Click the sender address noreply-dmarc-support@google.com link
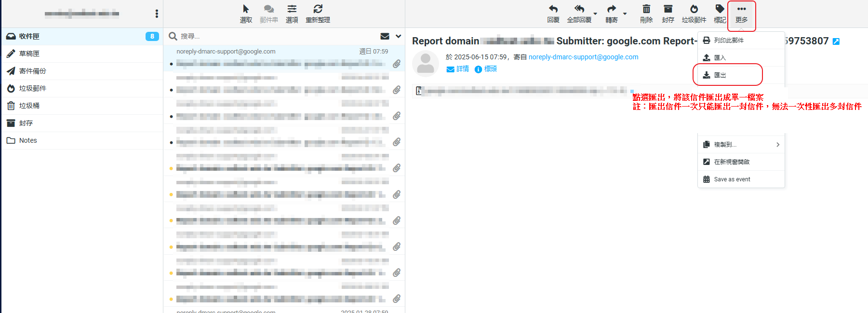This screenshot has width=868, height=313. [x=583, y=57]
